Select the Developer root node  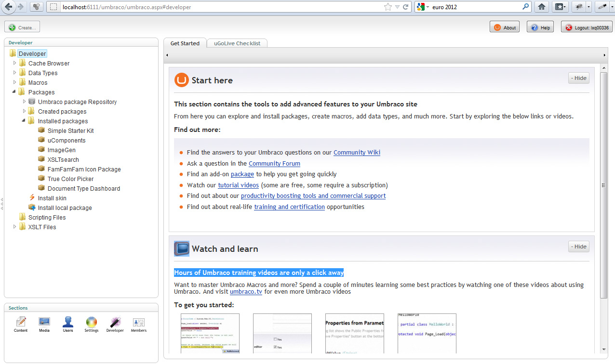32,53
